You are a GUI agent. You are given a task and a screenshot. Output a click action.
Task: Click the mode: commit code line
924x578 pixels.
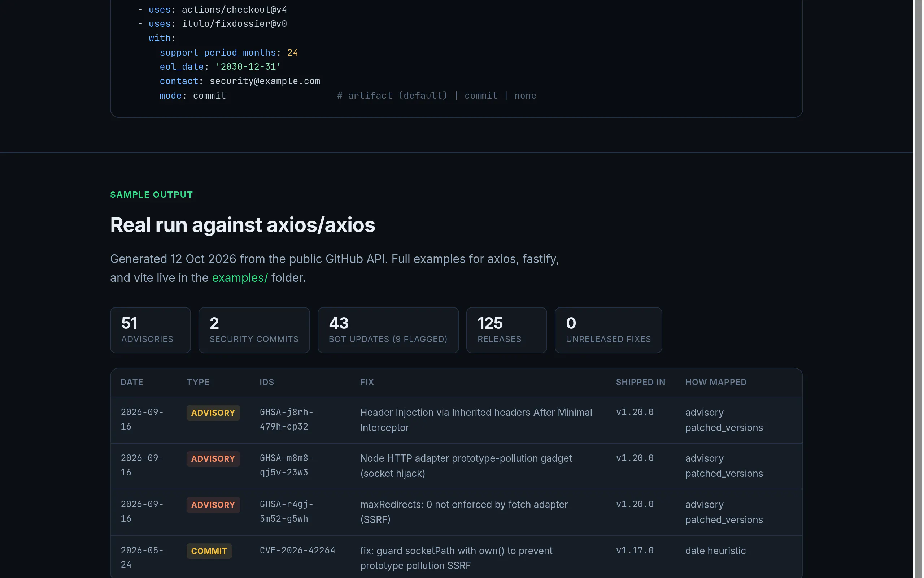(x=193, y=96)
